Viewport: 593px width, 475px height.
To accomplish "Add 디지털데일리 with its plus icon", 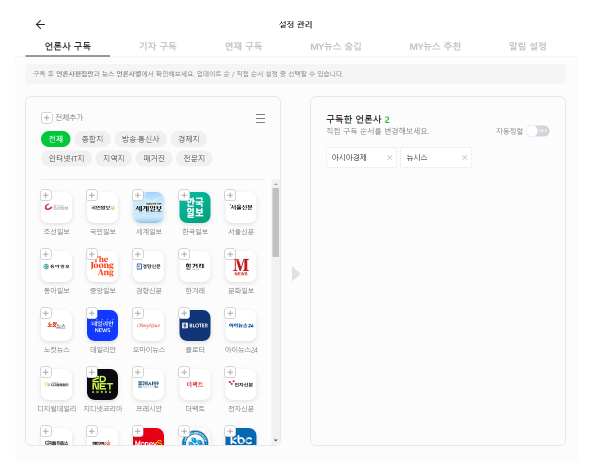I will point(46,372).
